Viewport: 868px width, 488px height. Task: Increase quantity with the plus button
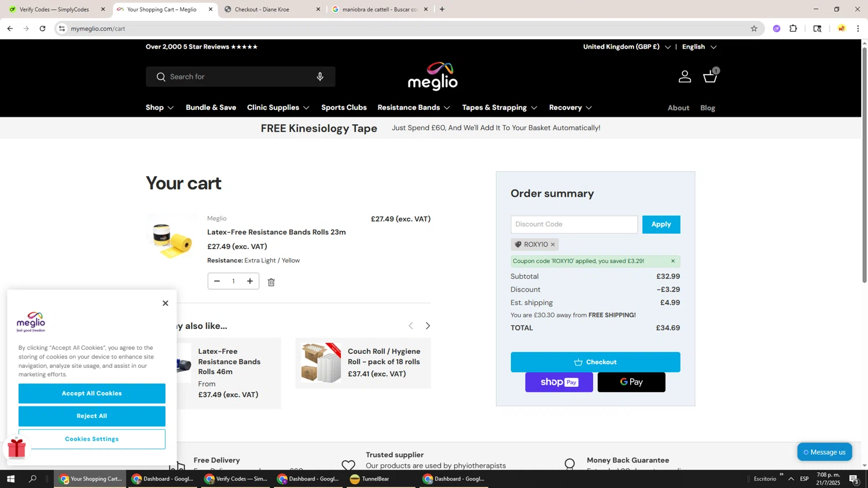[x=250, y=282]
